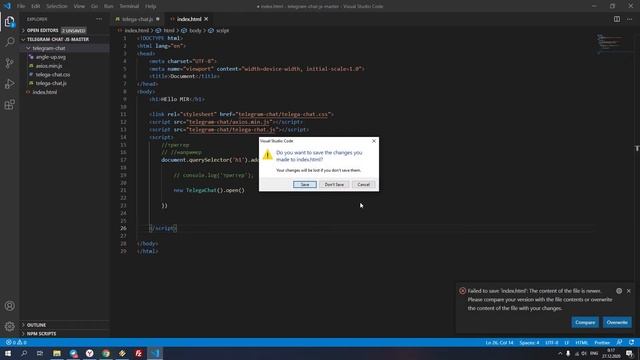Click the taskbar clock and date
The width and height of the screenshot is (640, 360).
611,353
